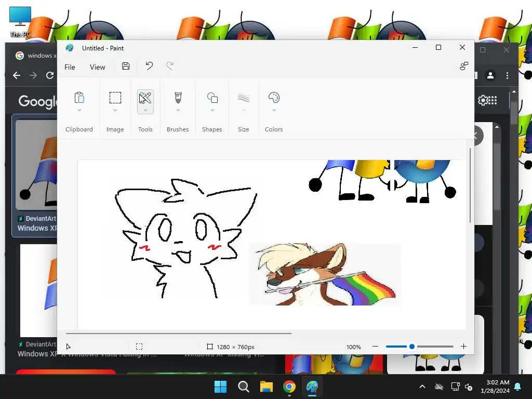Open the notifications bell in taskbar
Viewport: 532px width, 399px height.
(x=518, y=387)
